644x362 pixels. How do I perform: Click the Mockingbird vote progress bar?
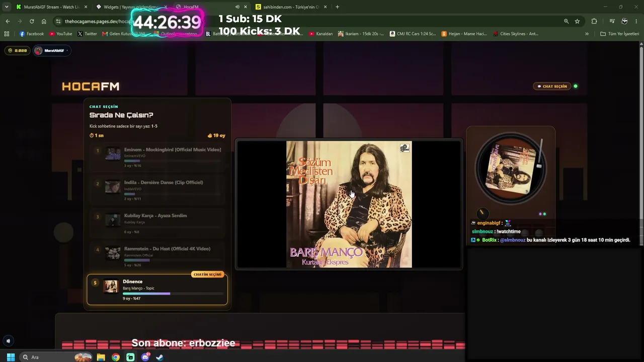point(173,161)
